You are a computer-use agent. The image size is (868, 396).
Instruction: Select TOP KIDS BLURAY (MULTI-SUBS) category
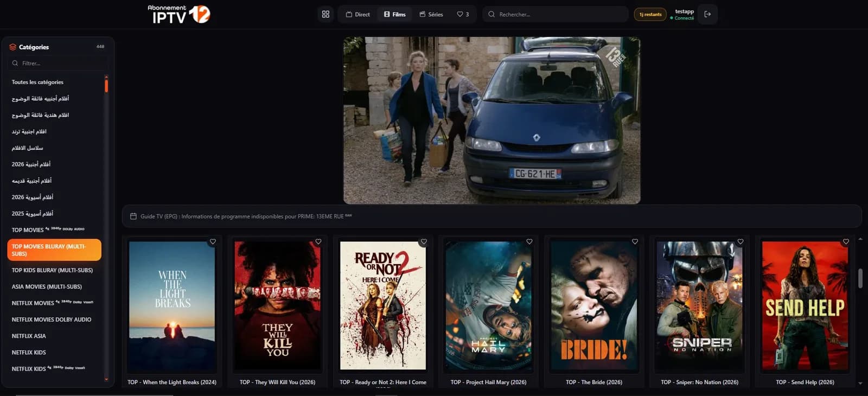click(x=54, y=270)
